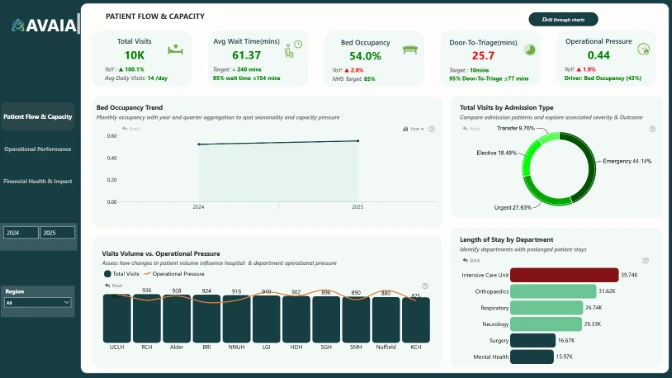This screenshot has width=672, height=378.
Task: Select the 2024 year slicer
Action: (x=21, y=232)
